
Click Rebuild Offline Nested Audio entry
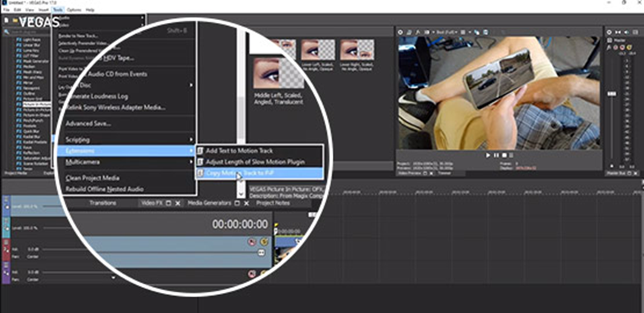coord(105,189)
